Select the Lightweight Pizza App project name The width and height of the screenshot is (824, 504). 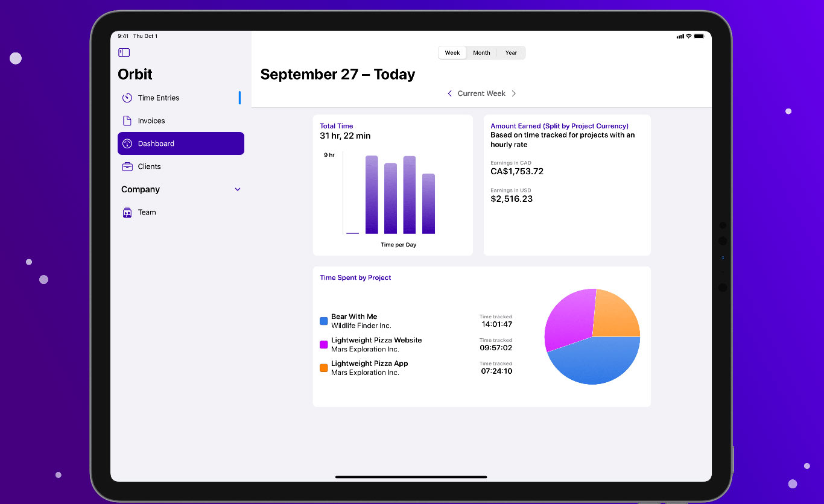[370, 364]
